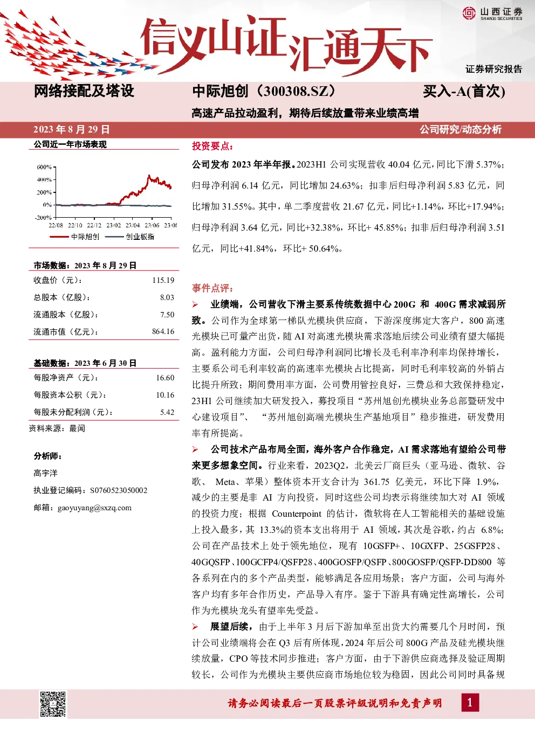The image size is (535, 756).
Task: Click the 600% axis label on chart
Action: click(x=44, y=167)
